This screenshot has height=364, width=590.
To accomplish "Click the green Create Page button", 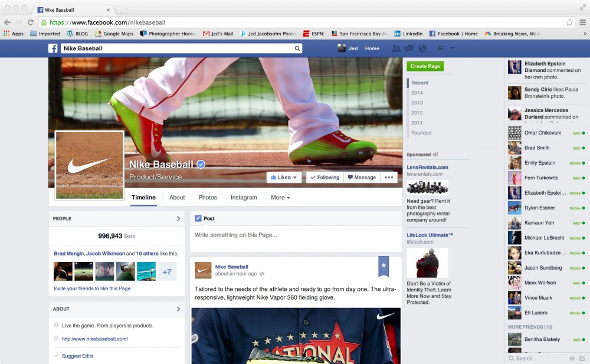I will [x=425, y=66].
